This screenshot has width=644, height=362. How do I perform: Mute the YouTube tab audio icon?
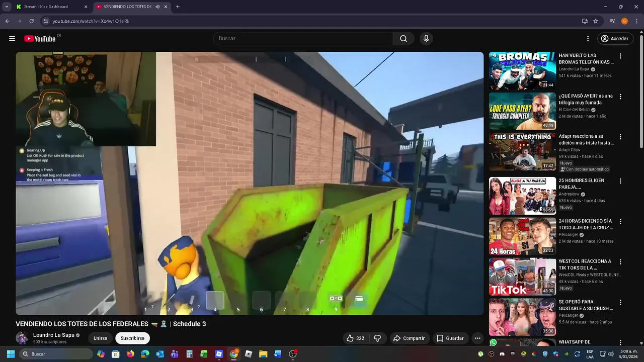(x=157, y=7)
